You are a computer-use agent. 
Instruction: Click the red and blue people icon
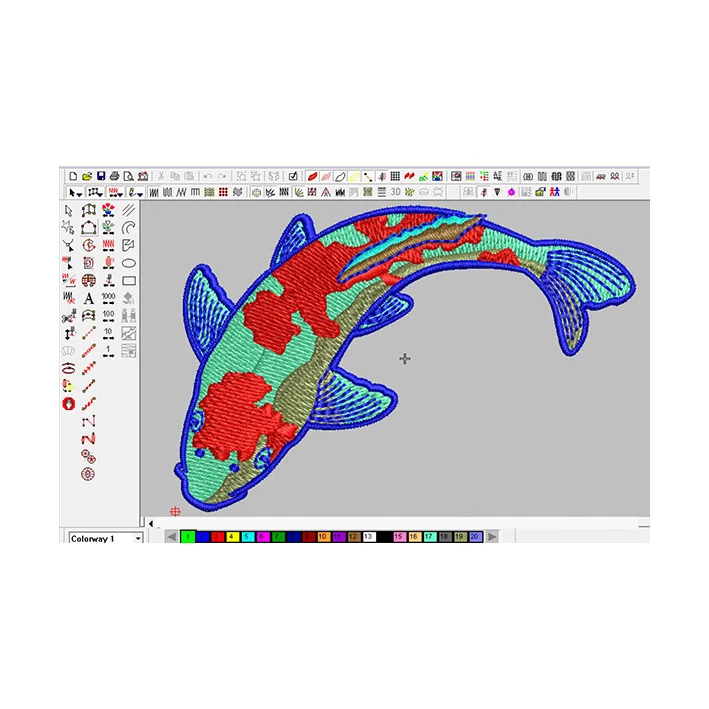554,192
